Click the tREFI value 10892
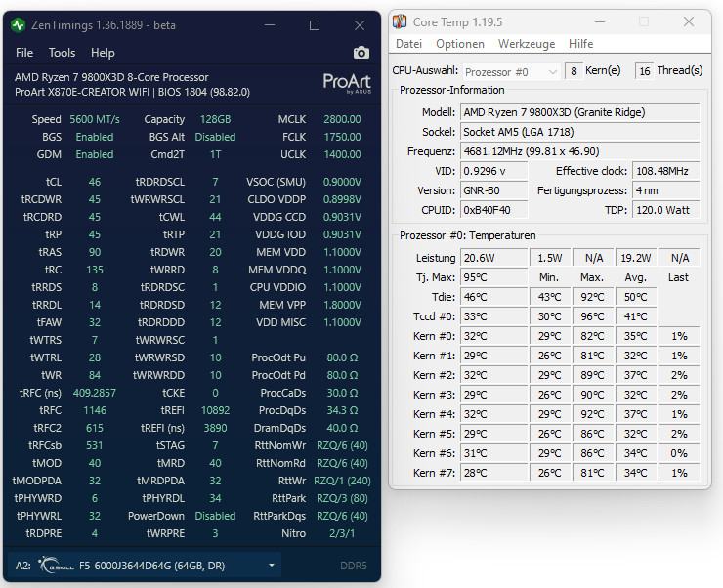723x588 pixels. point(215,410)
